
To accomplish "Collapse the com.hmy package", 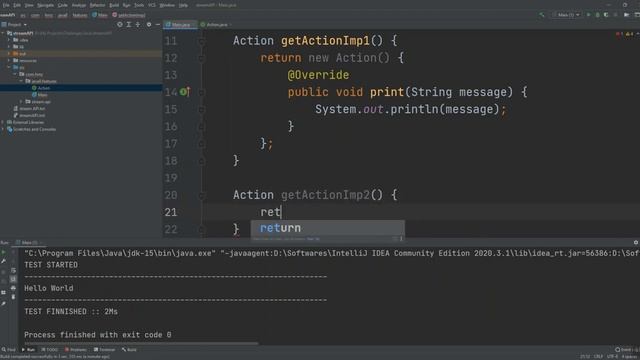I will (15, 74).
